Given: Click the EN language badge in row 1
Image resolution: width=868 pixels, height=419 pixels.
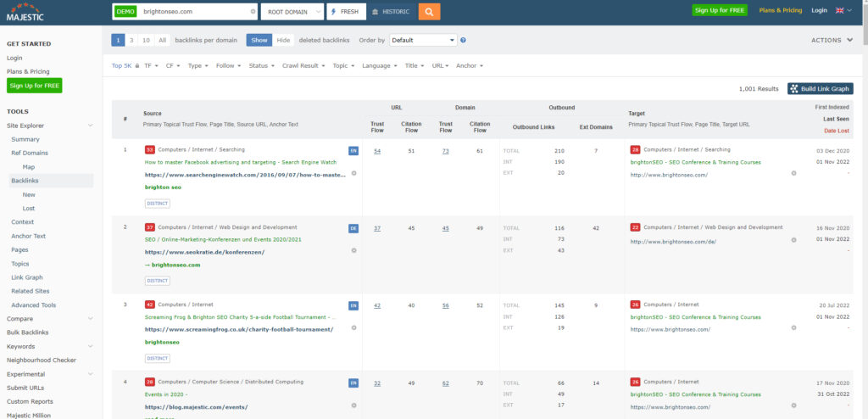Looking at the screenshot, I should tap(353, 150).
